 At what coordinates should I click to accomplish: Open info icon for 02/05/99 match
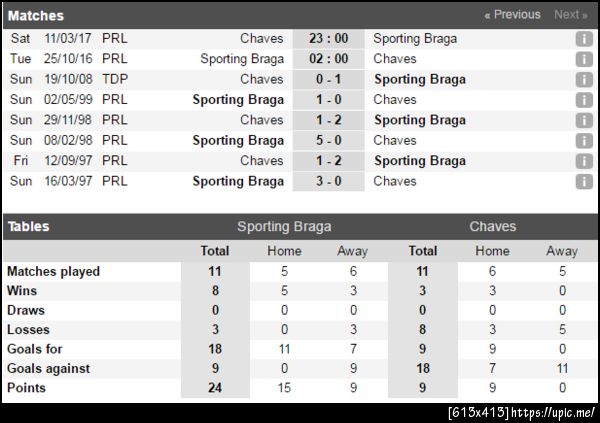[x=584, y=100]
